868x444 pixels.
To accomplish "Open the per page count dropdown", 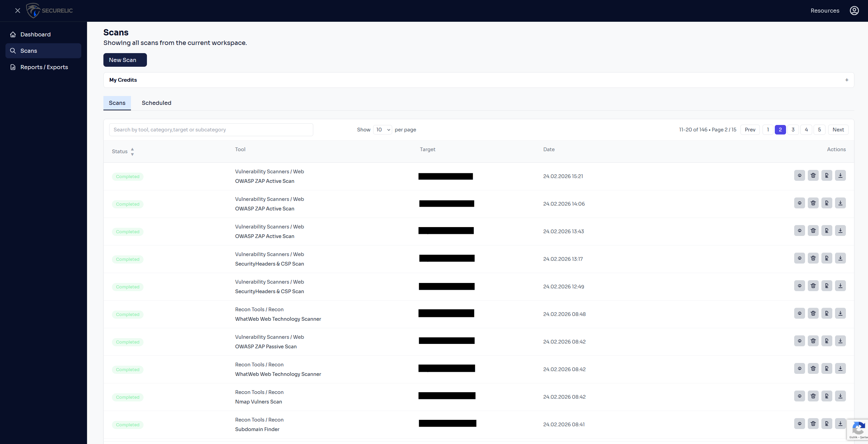I will tap(383, 130).
